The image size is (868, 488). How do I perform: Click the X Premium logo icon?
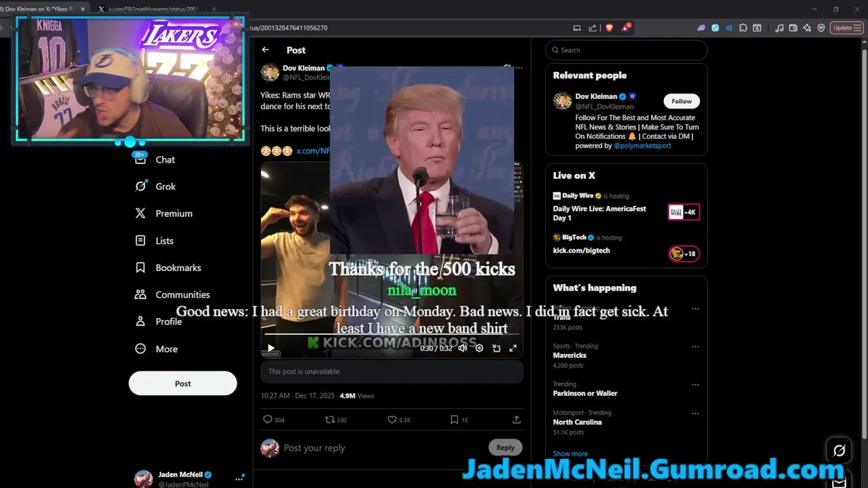(140, 213)
